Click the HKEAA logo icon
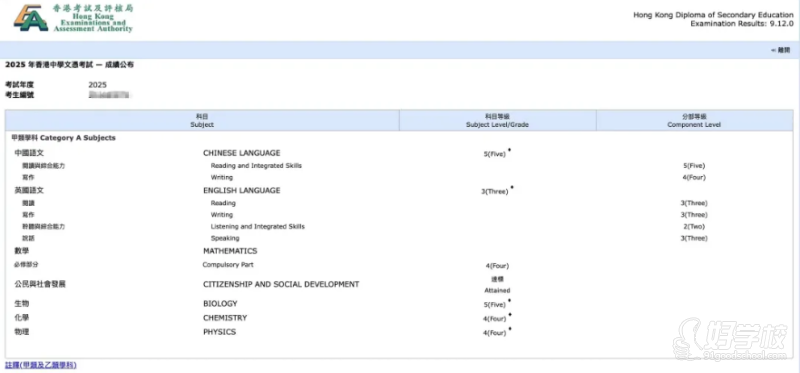The width and height of the screenshot is (800, 373). click(x=31, y=18)
